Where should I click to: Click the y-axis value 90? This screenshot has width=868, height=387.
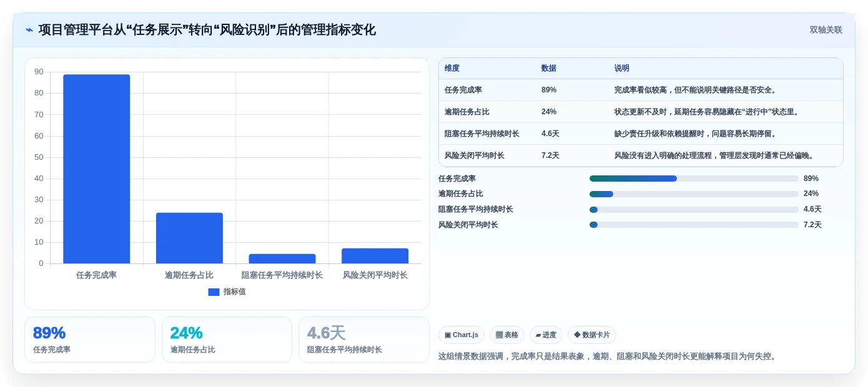pos(39,72)
